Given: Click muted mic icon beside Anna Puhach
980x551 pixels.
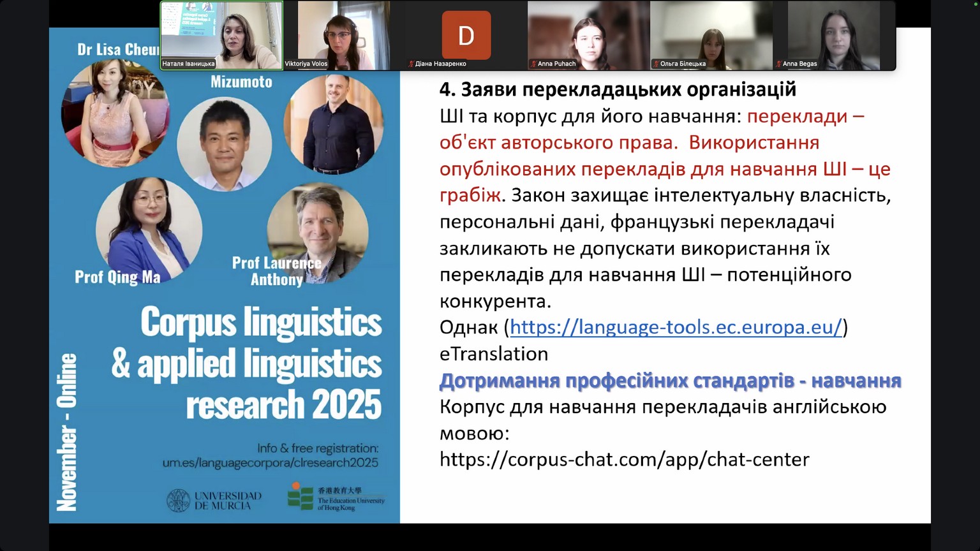Looking at the screenshot, I should click(533, 64).
